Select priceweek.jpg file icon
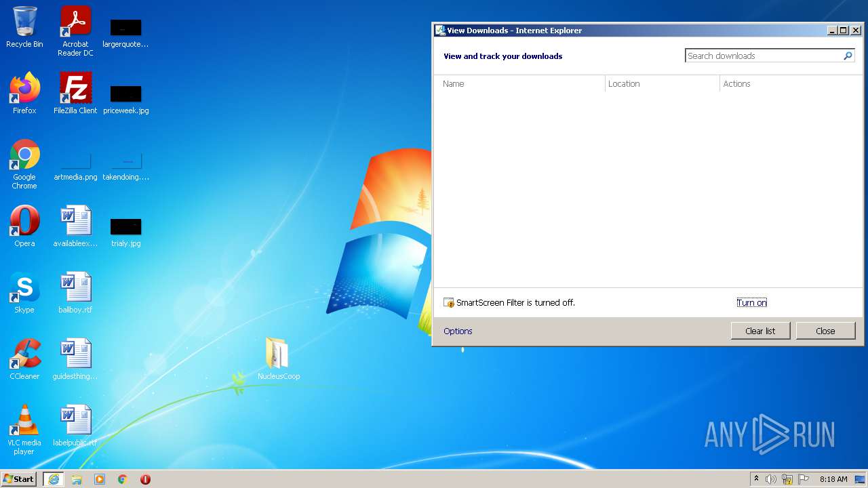Screen dimensions: 868x488 coord(125,100)
